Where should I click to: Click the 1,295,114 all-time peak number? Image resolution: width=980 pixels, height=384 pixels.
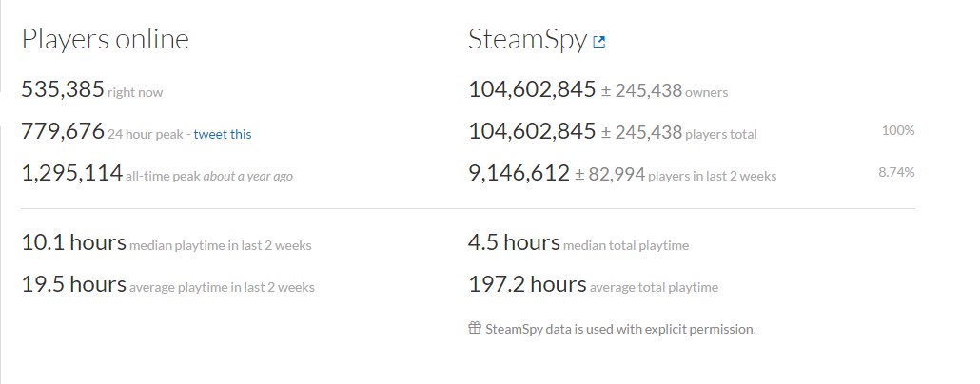71,173
